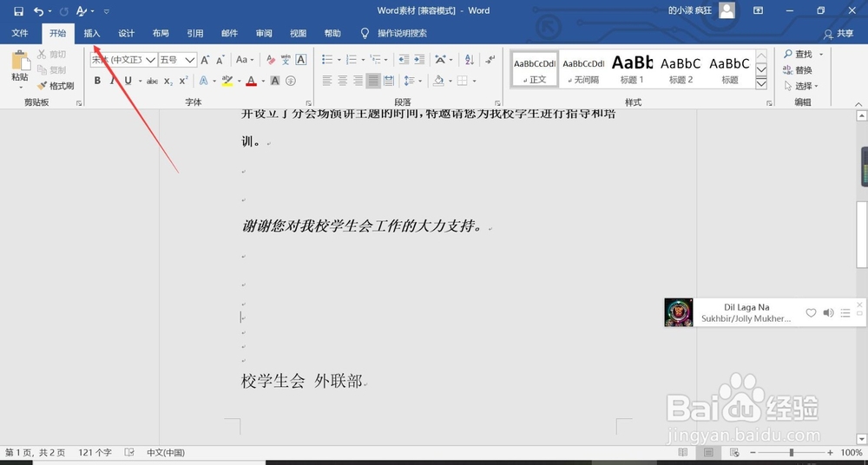Justify the paragraph text

click(373, 81)
